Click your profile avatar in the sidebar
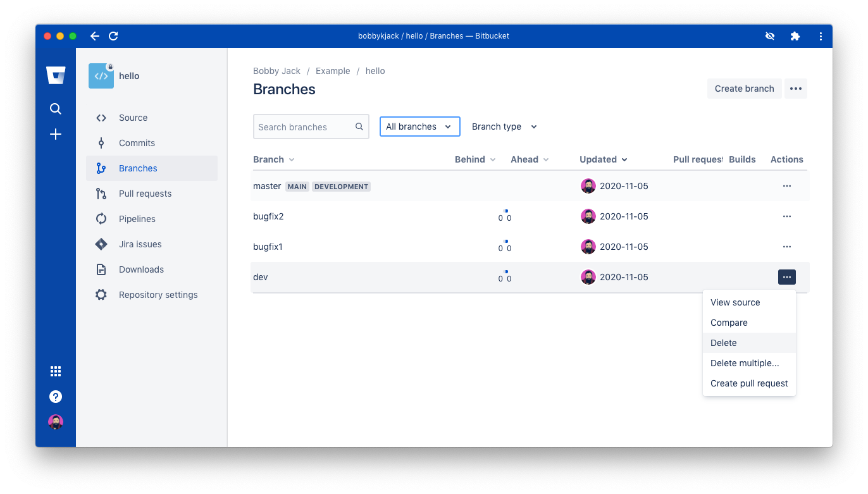Image resolution: width=868 pixels, height=494 pixels. coord(56,422)
